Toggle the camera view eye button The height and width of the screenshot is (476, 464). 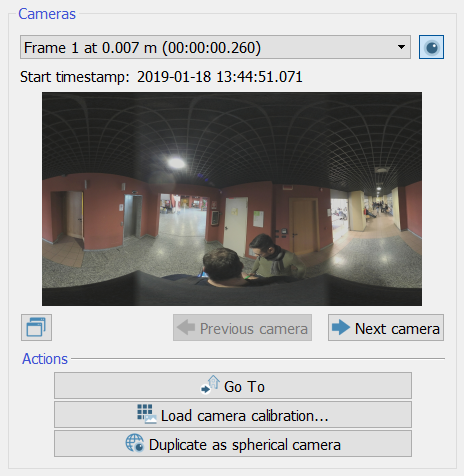coord(431,47)
